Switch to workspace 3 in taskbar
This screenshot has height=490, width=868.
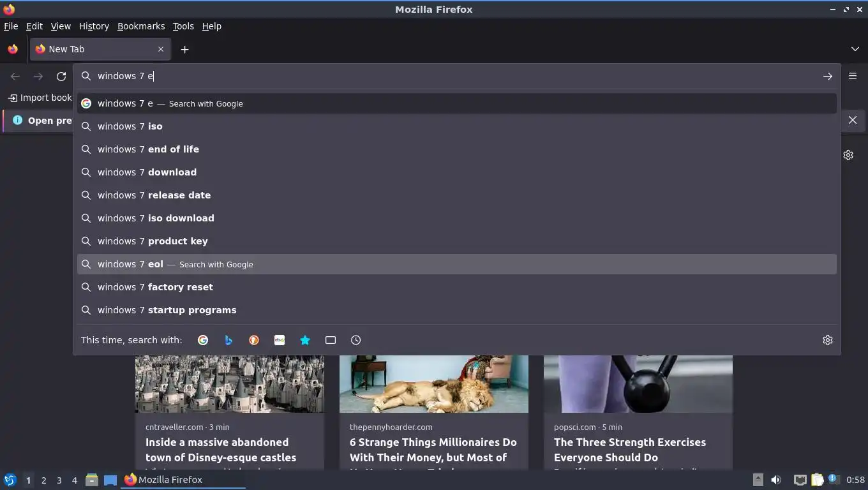click(59, 480)
